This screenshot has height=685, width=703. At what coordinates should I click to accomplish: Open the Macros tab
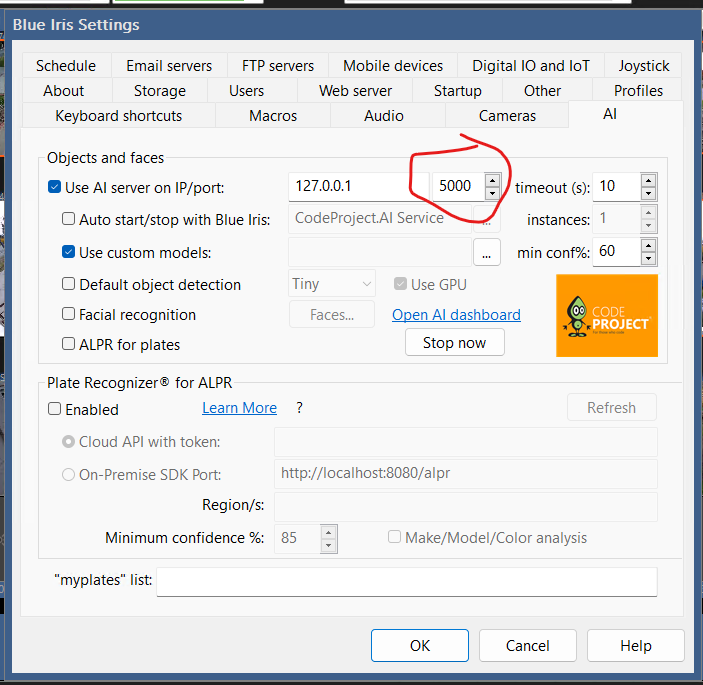[273, 116]
